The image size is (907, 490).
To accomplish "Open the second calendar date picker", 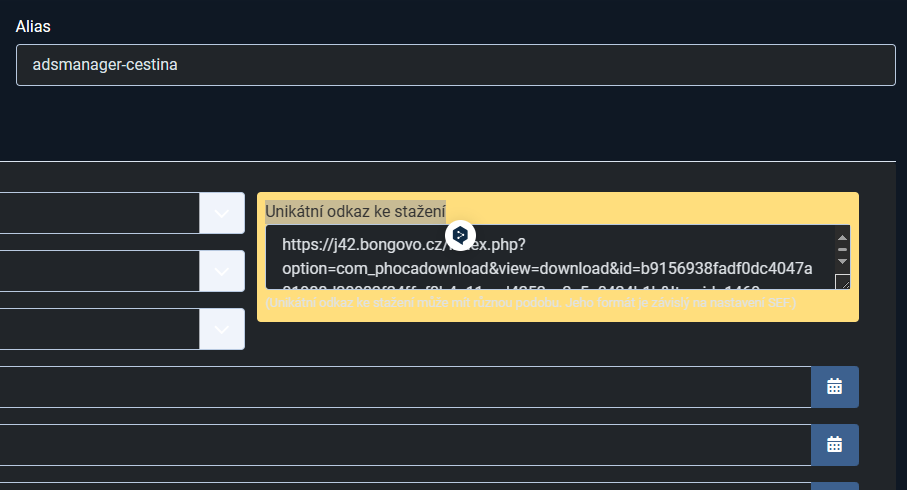I will pos(834,444).
